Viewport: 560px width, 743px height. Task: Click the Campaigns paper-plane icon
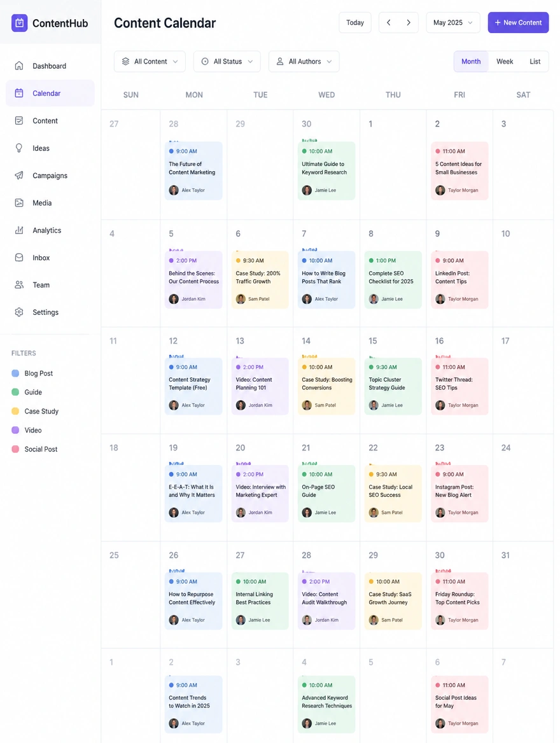click(19, 176)
